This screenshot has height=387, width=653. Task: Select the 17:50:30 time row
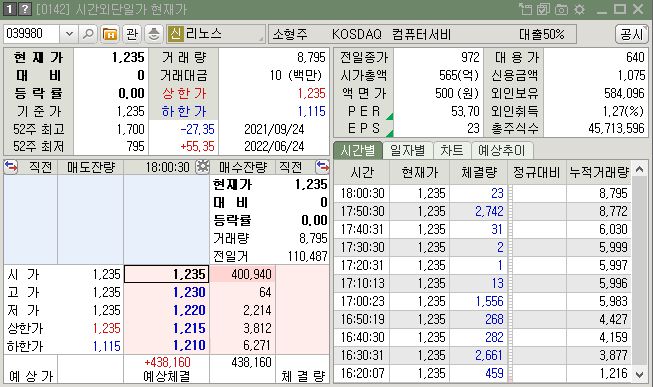click(483, 211)
